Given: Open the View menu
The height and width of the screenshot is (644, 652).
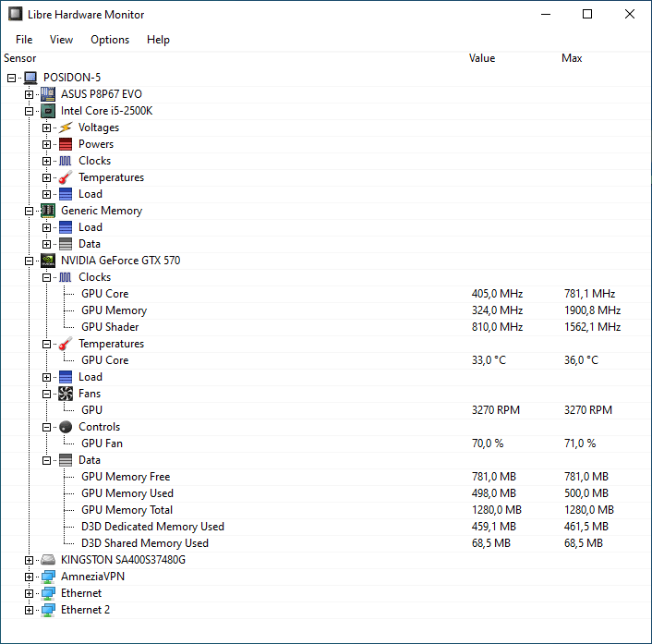Looking at the screenshot, I should (x=61, y=40).
